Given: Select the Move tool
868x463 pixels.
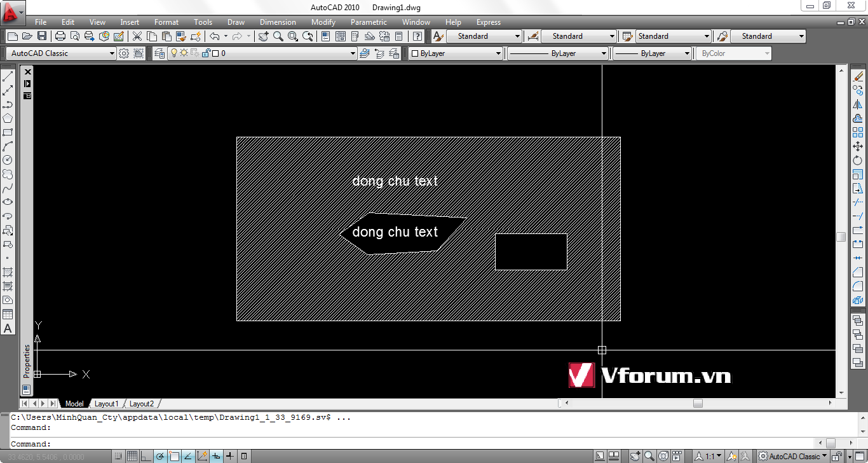Looking at the screenshot, I should tap(858, 146).
